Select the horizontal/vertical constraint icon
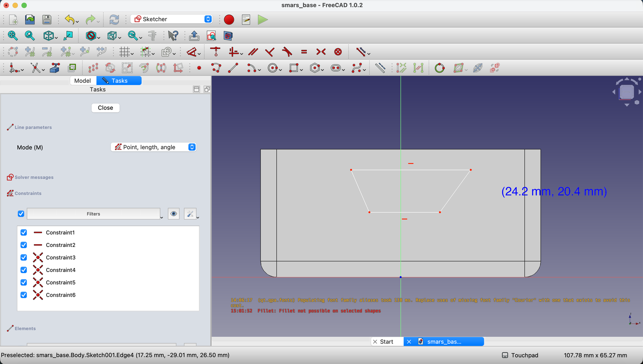The width and height of the screenshot is (643, 364). tap(234, 52)
